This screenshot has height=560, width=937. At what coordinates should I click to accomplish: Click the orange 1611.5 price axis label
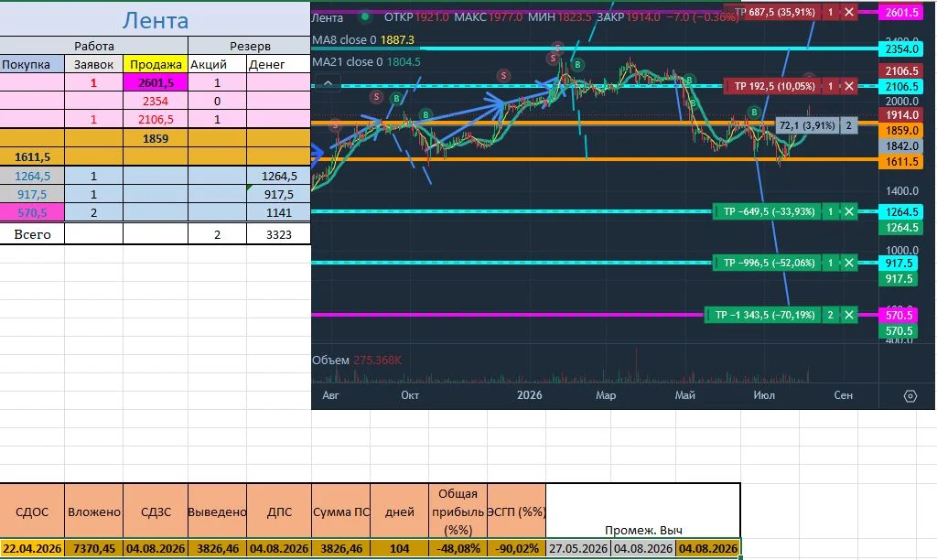click(x=901, y=161)
